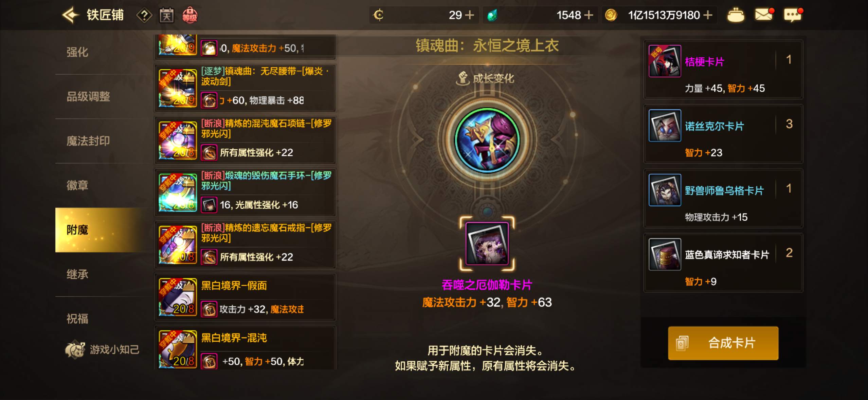Viewport: 868px width, 400px height.
Task: Open the calendar icon in top bar
Action: (167, 15)
